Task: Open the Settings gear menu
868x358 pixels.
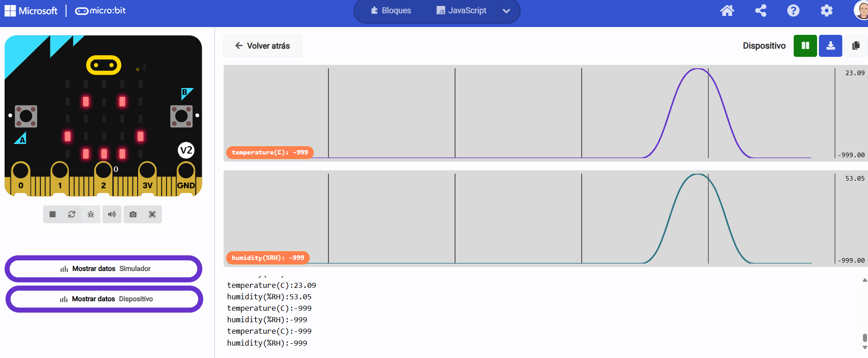Action: point(826,11)
